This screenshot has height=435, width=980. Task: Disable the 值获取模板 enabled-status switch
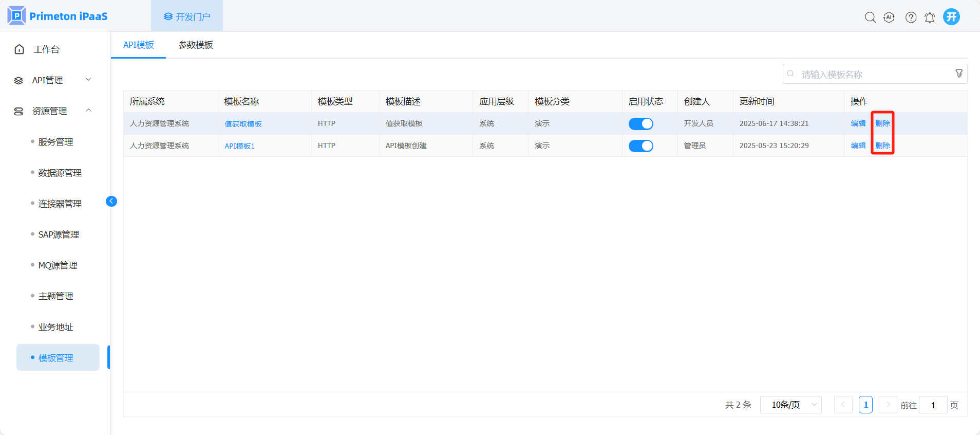click(640, 124)
